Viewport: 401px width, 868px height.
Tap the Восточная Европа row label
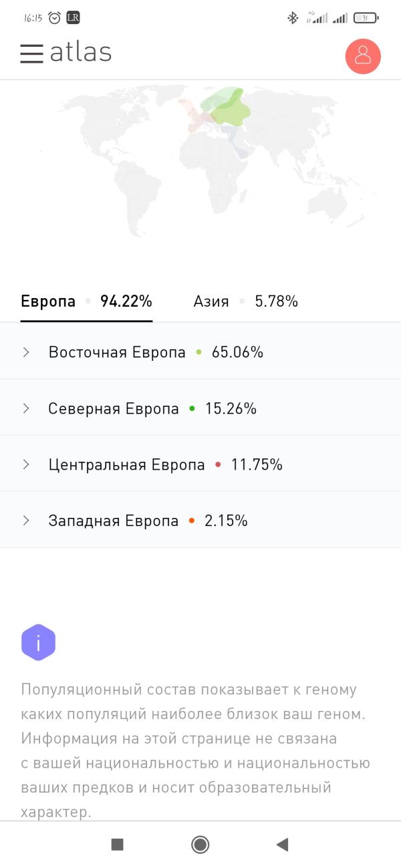coord(117,352)
